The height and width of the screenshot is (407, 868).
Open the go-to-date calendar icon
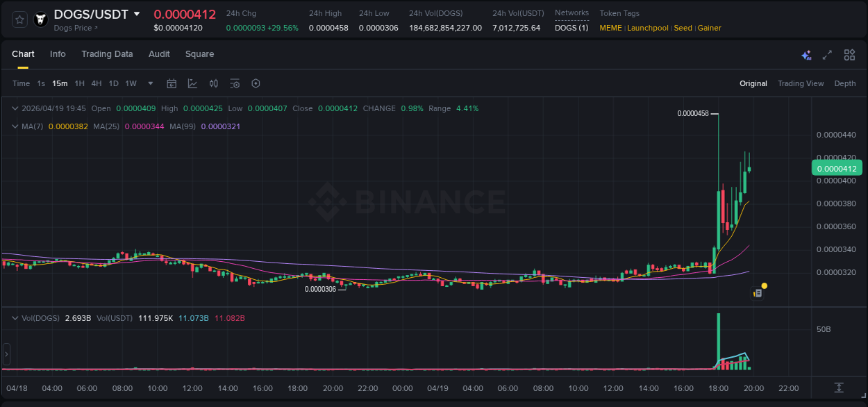pyautogui.click(x=172, y=83)
